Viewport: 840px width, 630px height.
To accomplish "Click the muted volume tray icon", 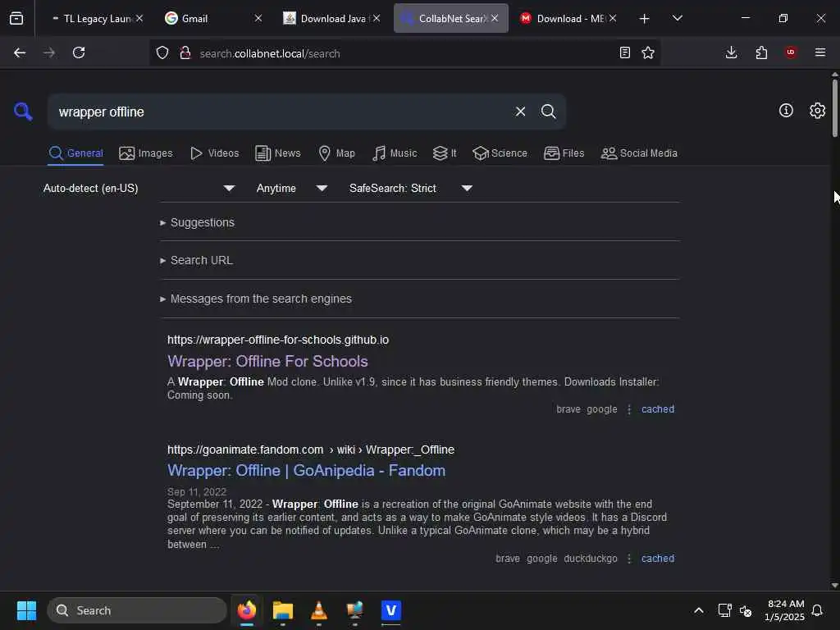I will (745, 610).
